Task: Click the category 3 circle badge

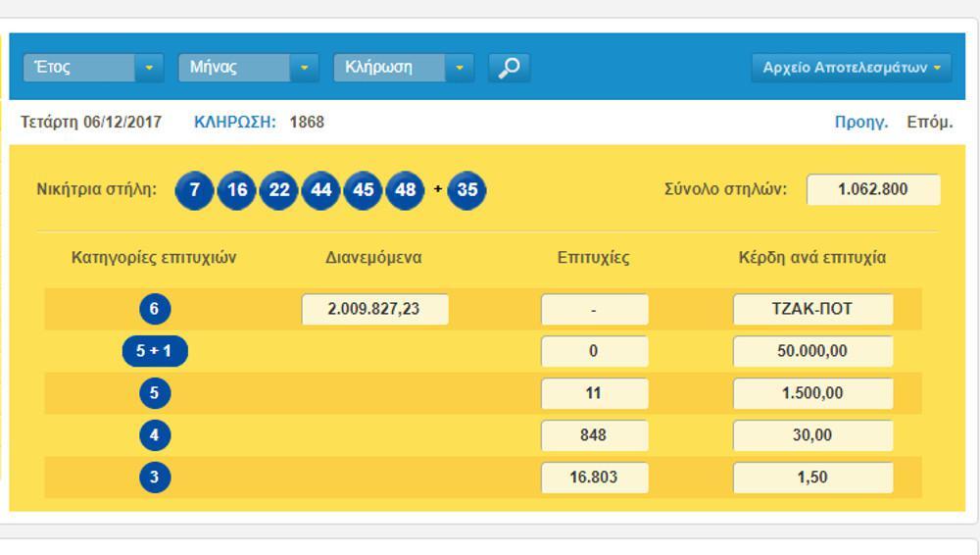Action: [154, 478]
